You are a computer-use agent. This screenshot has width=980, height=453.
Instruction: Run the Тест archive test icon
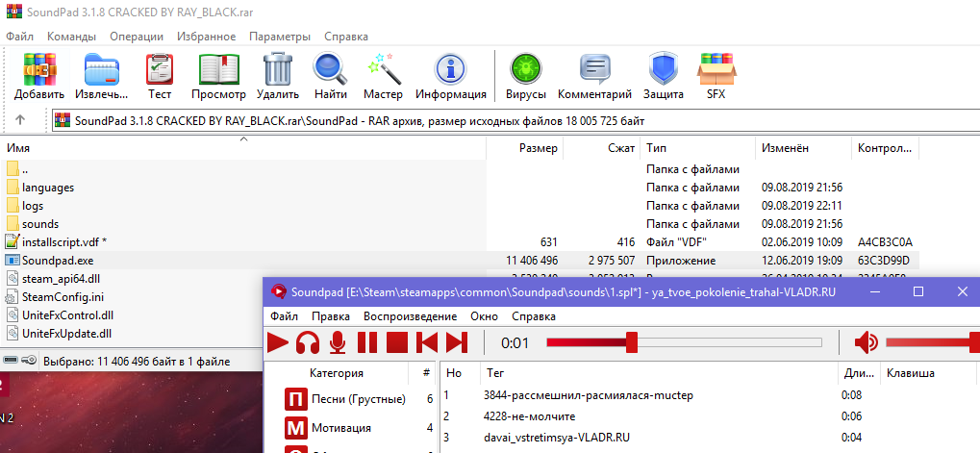click(160, 68)
